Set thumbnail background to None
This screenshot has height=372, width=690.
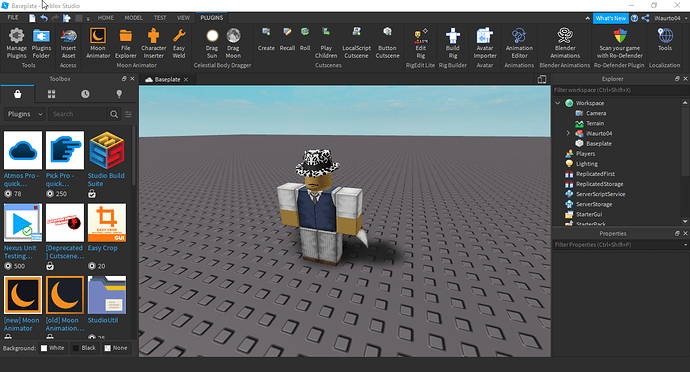pos(115,348)
